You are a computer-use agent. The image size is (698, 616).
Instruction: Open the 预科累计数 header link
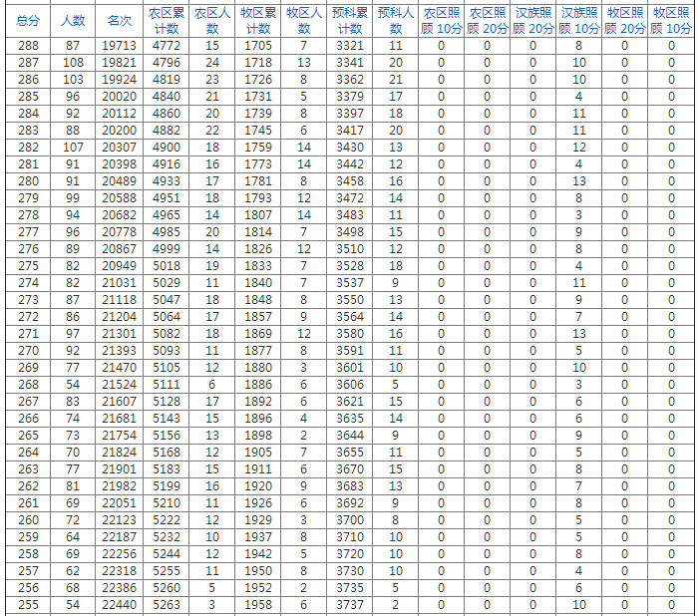pos(350,20)
